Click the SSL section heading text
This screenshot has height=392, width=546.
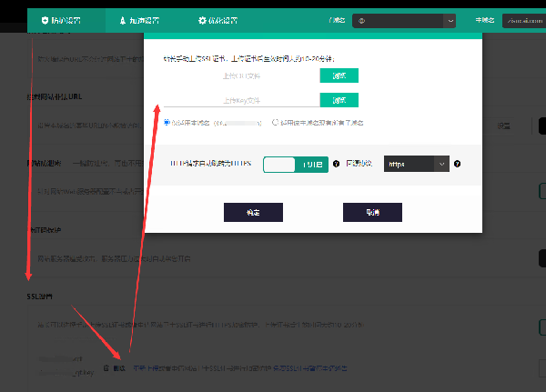[x=40, y=297]
